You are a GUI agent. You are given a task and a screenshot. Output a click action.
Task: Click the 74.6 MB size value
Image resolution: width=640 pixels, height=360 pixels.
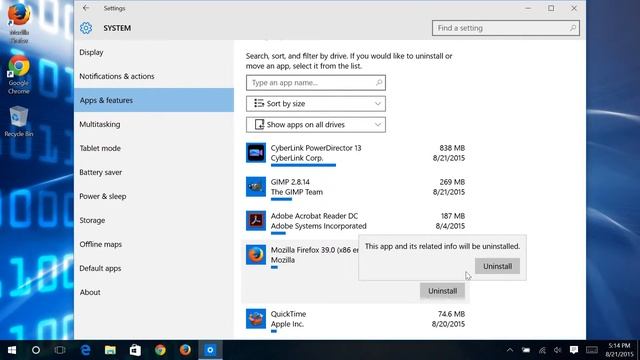click(x=451, y=314)
